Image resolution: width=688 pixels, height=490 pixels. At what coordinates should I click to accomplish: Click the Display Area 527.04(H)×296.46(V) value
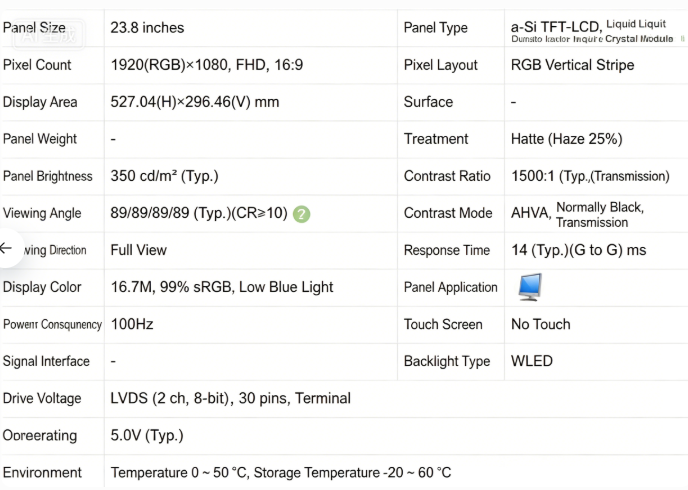[x=195, y=102]
